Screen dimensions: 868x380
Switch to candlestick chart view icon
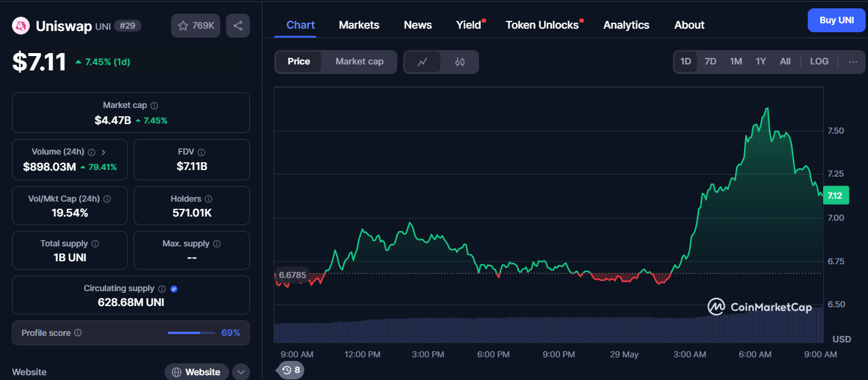460,62
